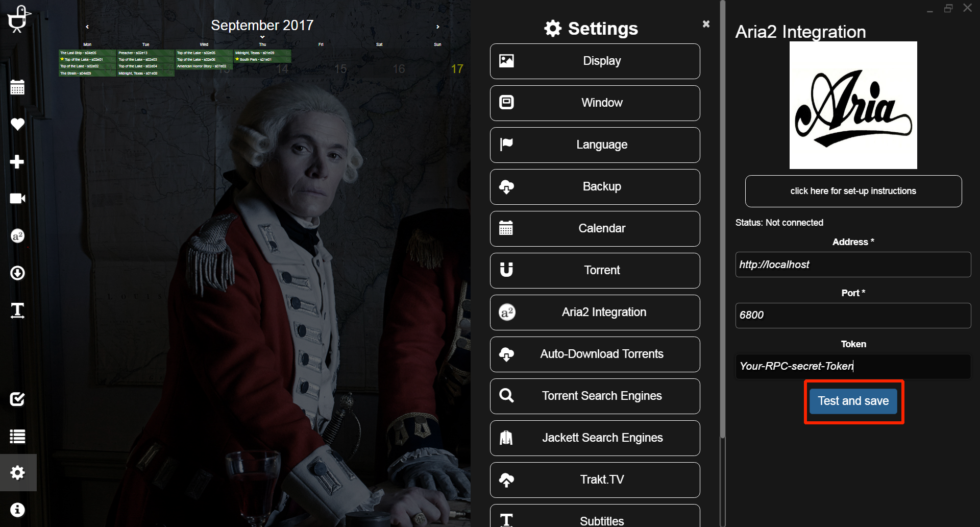The height and width of the screenshot is (527, 980).
Task: Open the Display settings section
Action: 595,61
